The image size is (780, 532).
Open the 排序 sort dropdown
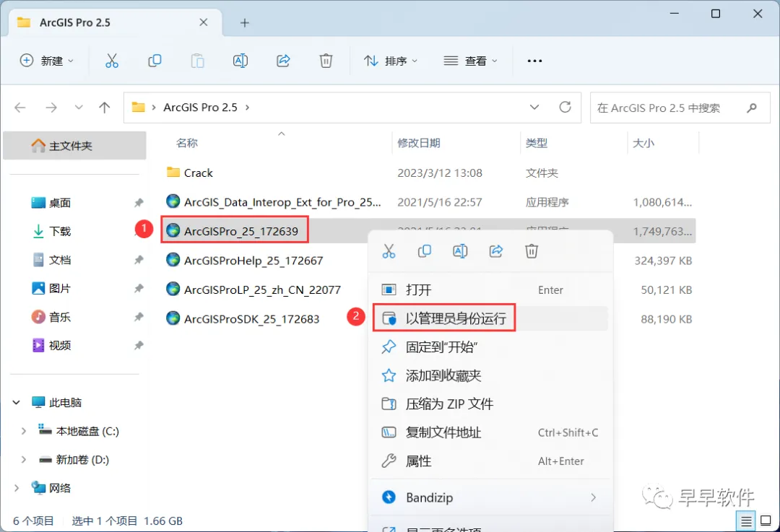pyautogui.click(x=391, y=61)
